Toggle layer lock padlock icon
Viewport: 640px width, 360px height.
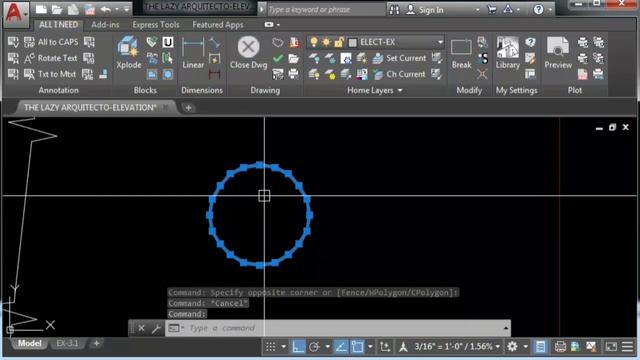coord(339,42)
